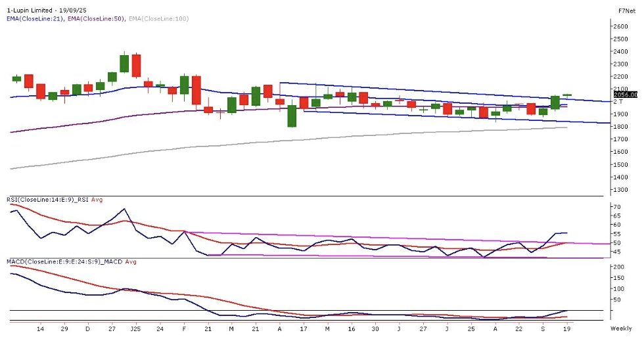644x339 pixels.
Task: Click the 100 level on MACD axis
Action: (x=619, y=289)
